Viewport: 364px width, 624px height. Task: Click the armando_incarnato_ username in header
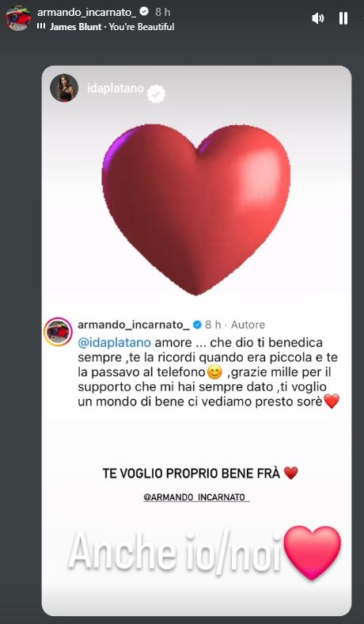[87, 13]
